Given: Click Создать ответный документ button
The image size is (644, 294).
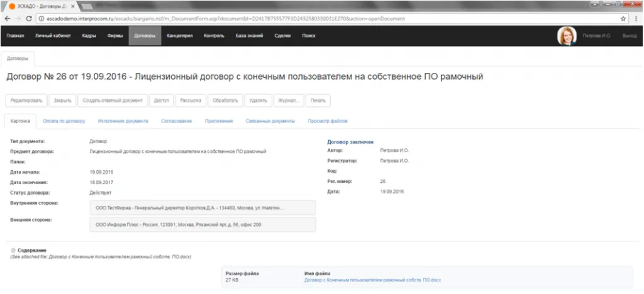Looking at the screenshot, I should click(x=114, y=101).
